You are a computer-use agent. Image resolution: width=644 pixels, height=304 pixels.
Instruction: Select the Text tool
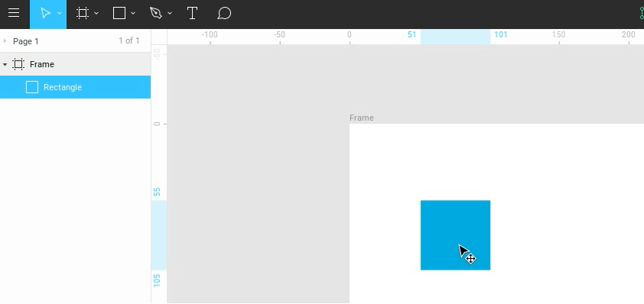[192, 13]
